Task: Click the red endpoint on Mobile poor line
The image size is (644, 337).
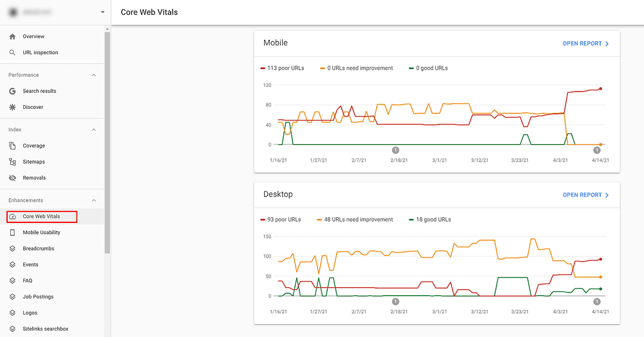Action: (600, 89)
